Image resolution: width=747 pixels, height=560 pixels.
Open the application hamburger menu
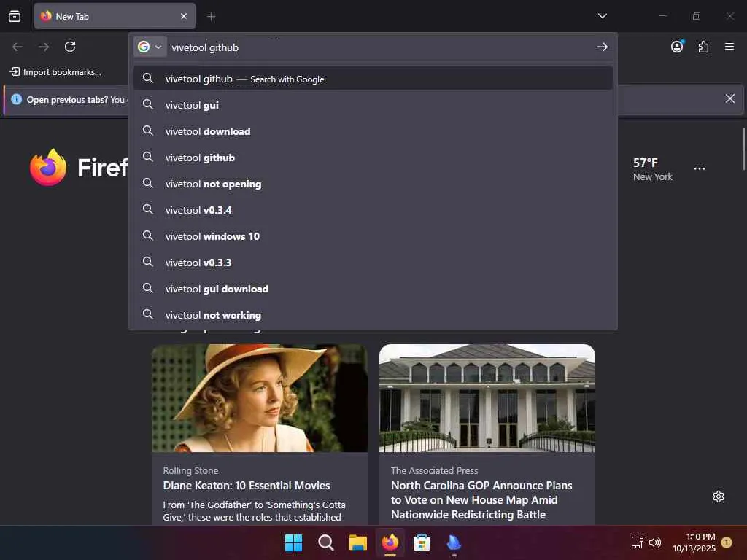pos(729,47)
